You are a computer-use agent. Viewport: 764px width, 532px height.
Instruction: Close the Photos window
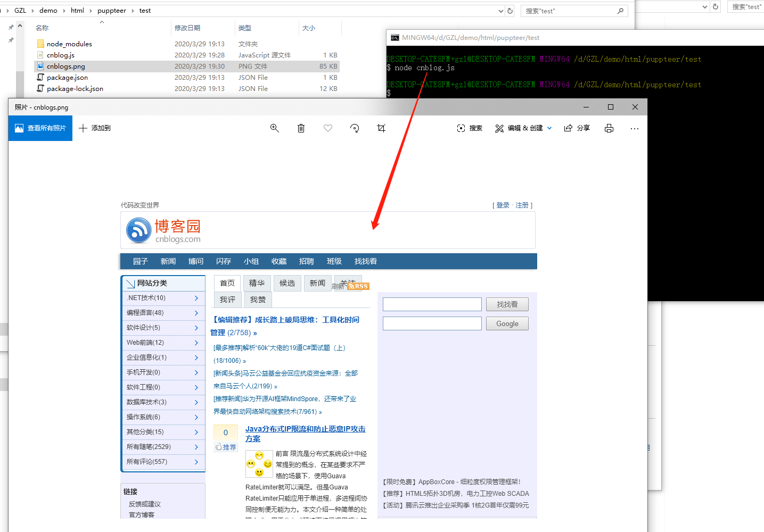635,107
